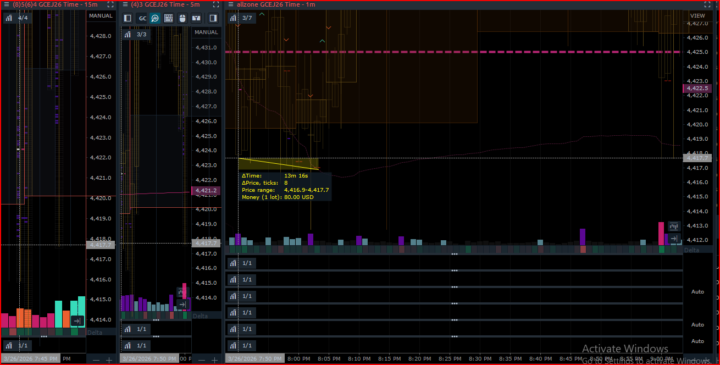The height and width of the screenshot is (365, 720).
Task: Click the 3/26/2026 7:45 PM time label
Action: click(x=30, y=359)
